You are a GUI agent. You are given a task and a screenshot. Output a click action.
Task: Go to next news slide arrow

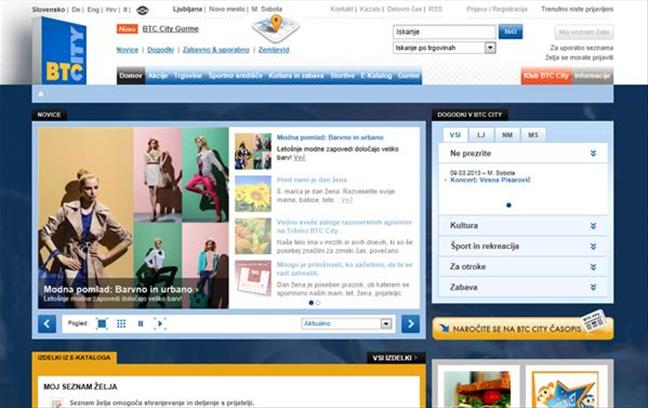click(x=410, y=324)
